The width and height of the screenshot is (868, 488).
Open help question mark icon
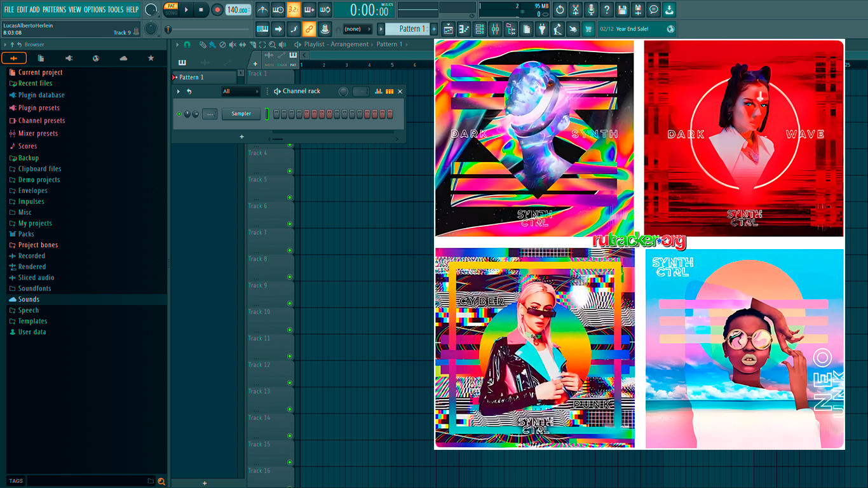(x=607, y=10)
